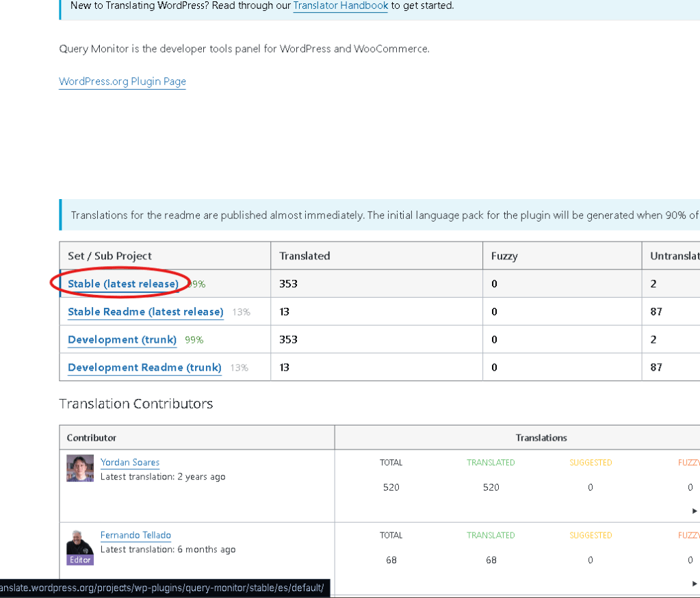
Task: Click Yordan Soares avatar photo
Action: [x=80, y=469]
